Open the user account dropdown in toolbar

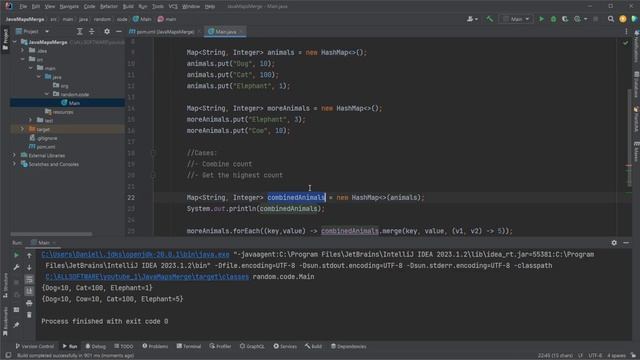pyautogui.click(x=472, y=19)
